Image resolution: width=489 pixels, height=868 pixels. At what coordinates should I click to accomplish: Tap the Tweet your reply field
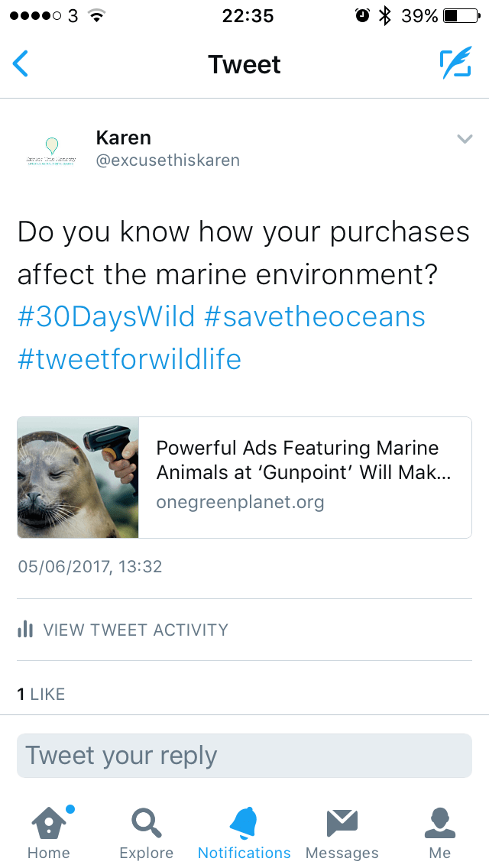click(244, 756)
